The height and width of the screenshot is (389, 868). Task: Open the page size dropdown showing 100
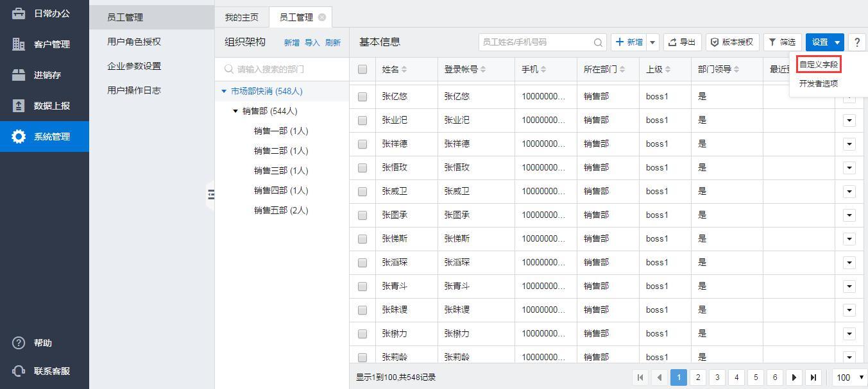click(849, 377)
